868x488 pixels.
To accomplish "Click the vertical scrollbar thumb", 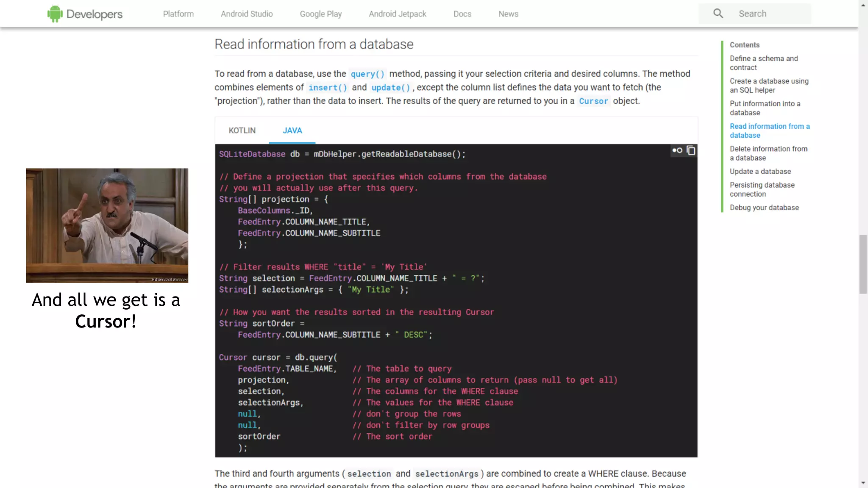I will [863, 264].
